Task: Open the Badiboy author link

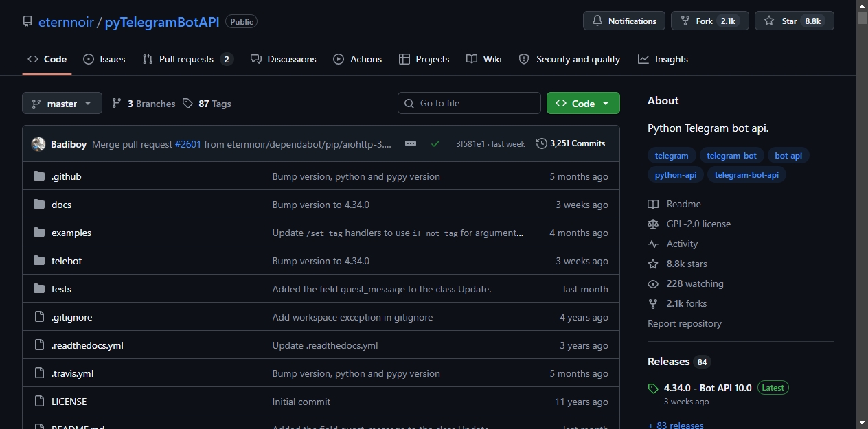Action: point(69,144)
